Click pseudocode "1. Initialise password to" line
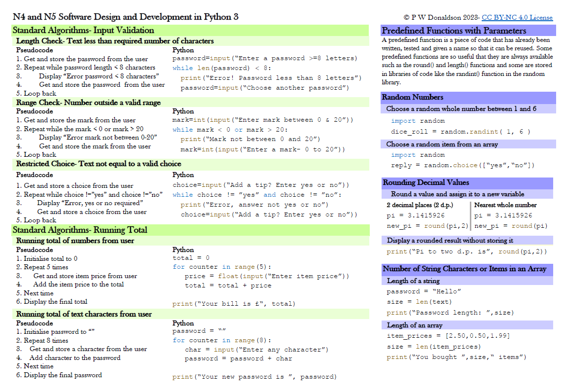The image size is (565, 392). point(55,331)
